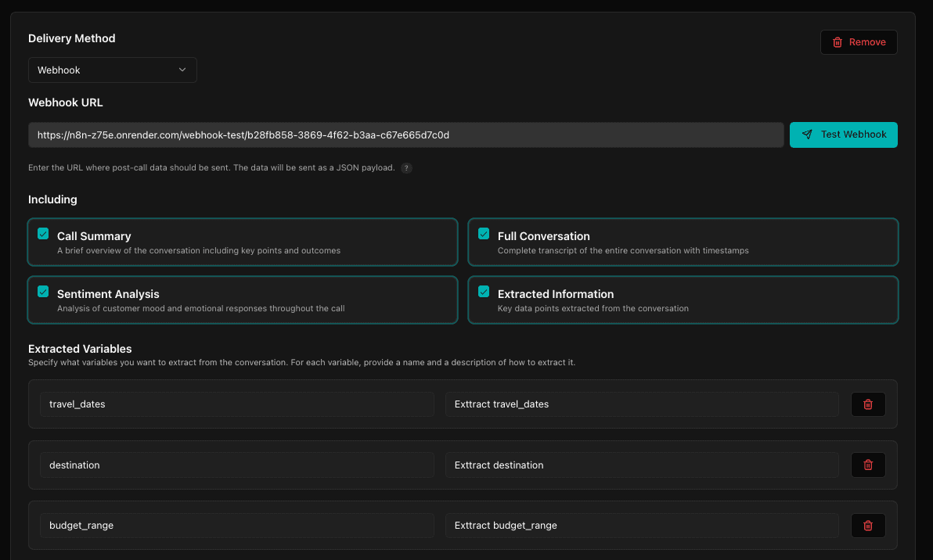Click the Remove button
933x560 pixels.
(859, 41)
